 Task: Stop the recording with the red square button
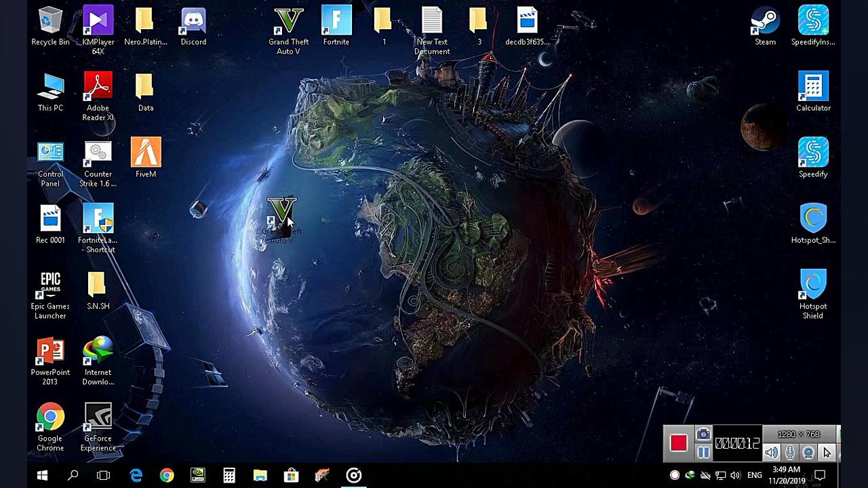point(678,443)
